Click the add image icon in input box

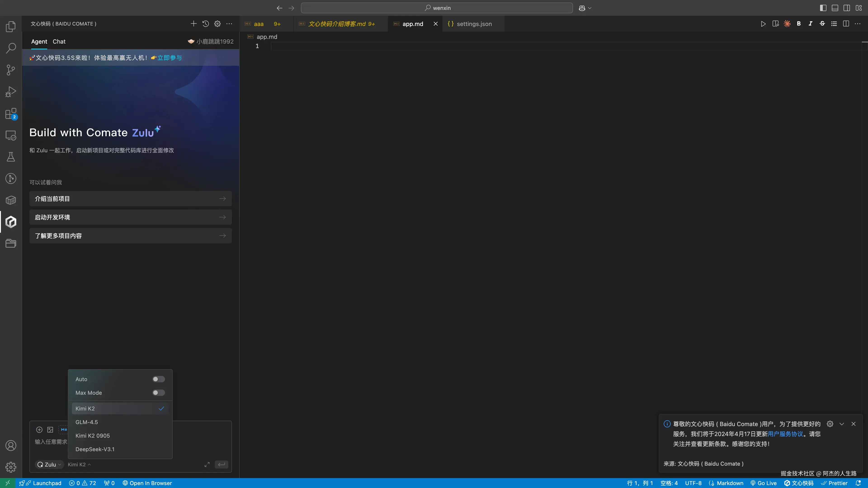point(50,430)
